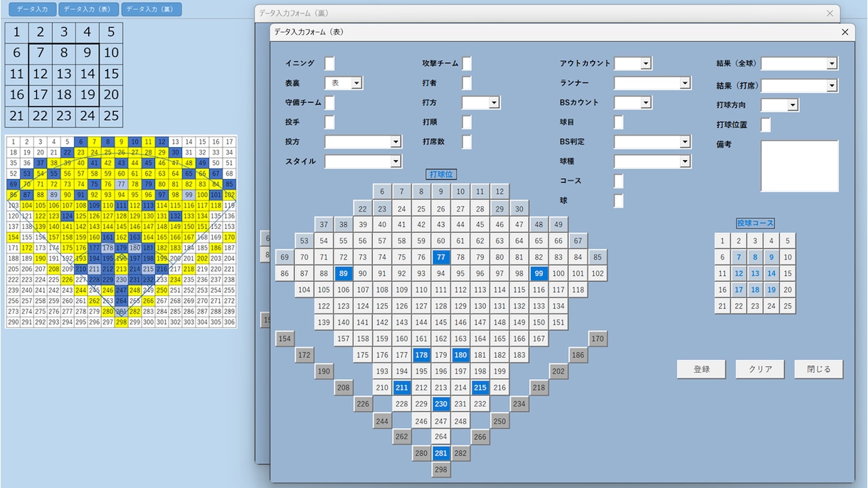This screenshot has width=868, height=488.
Task: Focus the 打席数 input box
Action: (x=467, y=142)
